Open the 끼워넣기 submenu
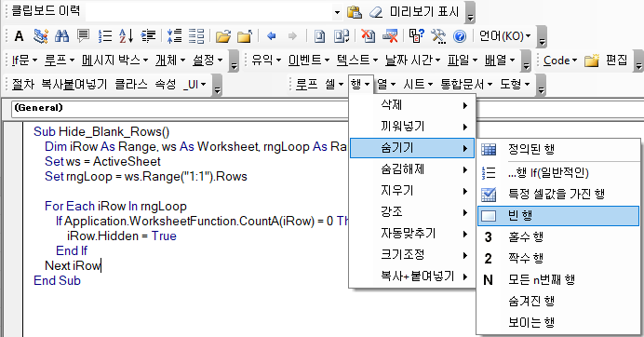The image size is (644, 337). 412,127
